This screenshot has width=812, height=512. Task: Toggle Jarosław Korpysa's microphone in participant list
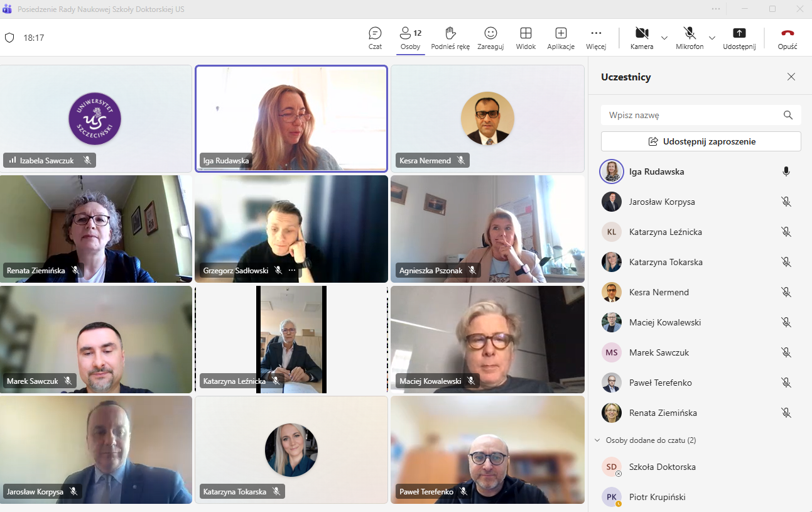786,202
